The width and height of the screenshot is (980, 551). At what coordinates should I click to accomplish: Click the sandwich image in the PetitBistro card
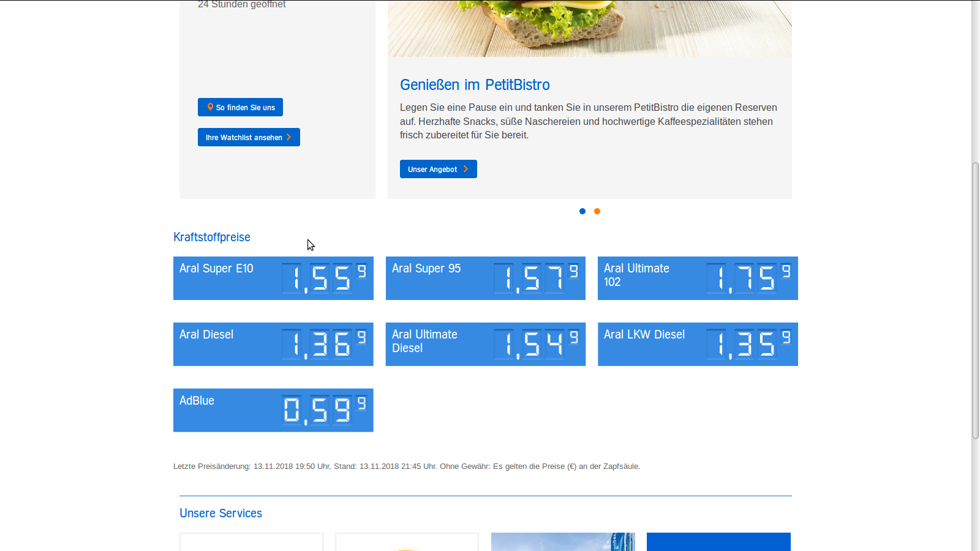[x=590, y=29]
